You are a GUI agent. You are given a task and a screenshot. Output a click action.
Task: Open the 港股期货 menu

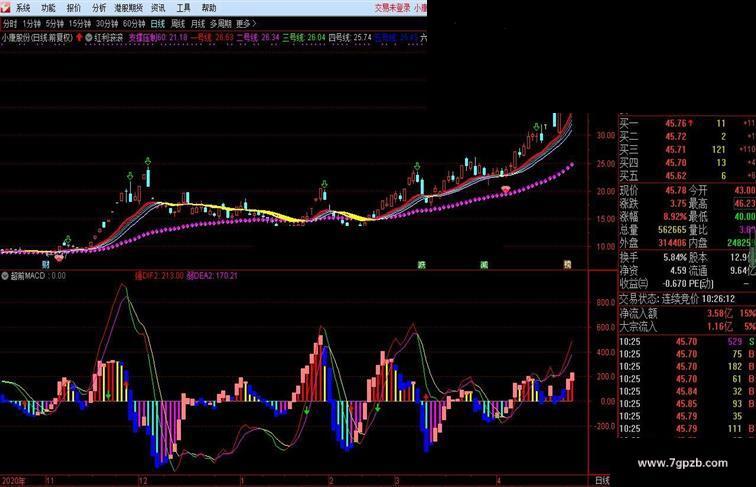coord(129,8)
